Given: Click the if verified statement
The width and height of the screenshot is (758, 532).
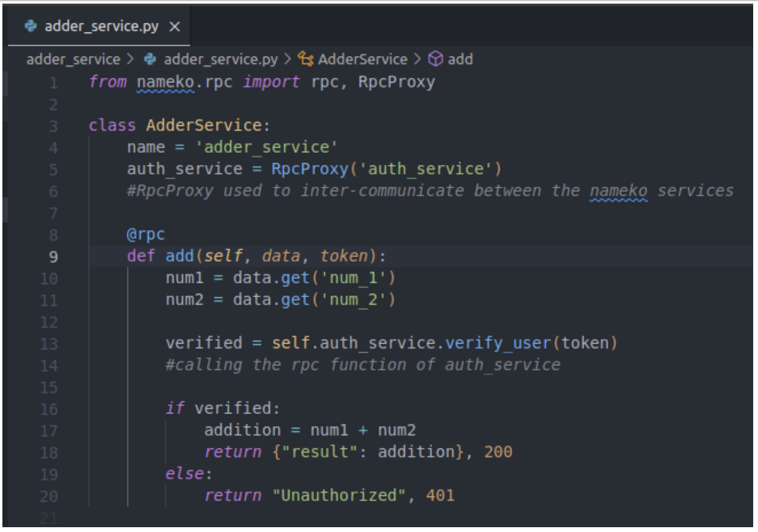Looking at the screenshot, I should (x=223, y=409).
